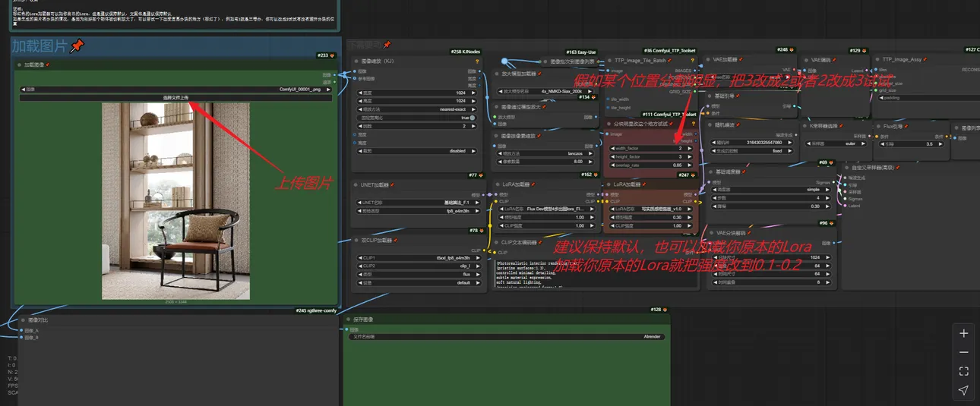Collapse the Flux Dev LoRA加载器 node via its dot

(x=497, y=184)
